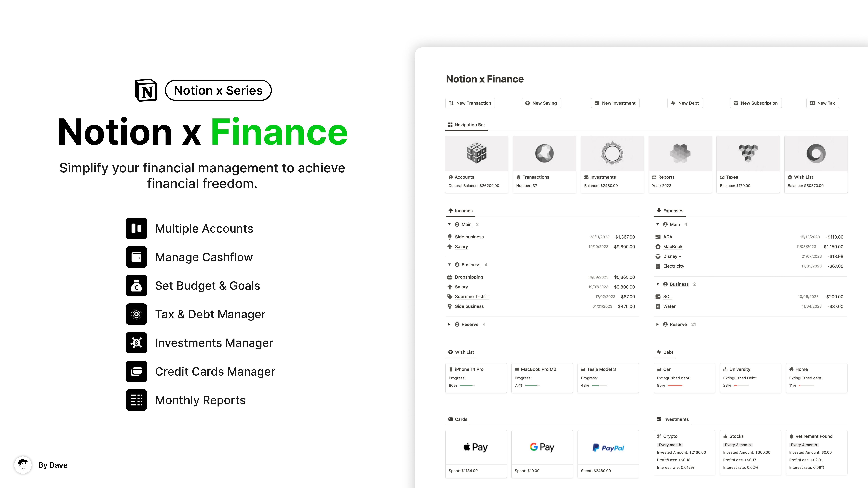Click the Notion x Finance page title

tap(485, 79)
